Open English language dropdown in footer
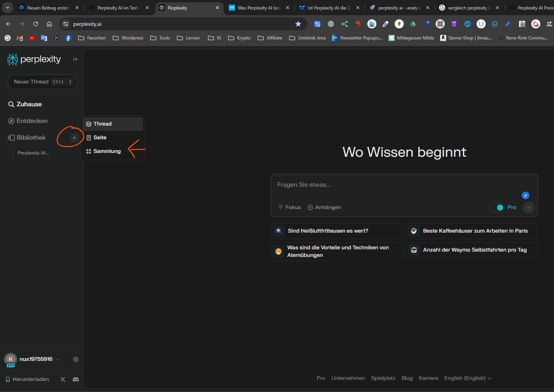This screenshot has height=392, width=554. coord(467,378)
